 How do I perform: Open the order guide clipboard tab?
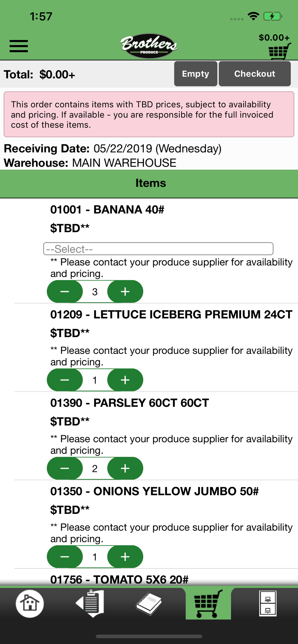tap(90, 603)
